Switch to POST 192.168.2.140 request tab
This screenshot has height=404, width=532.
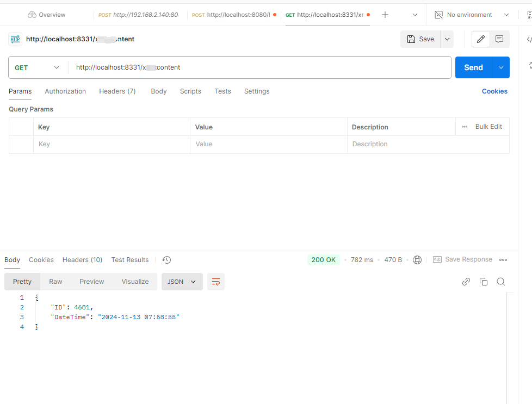(x=138, y=15)
